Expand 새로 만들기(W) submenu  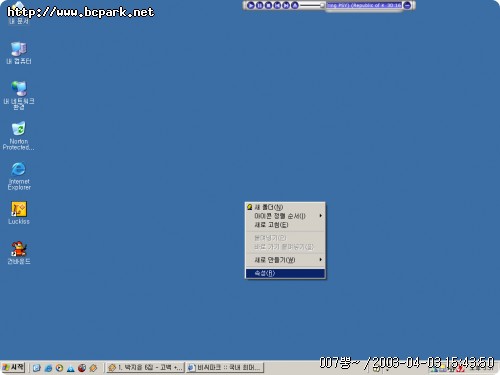point(285,260)
